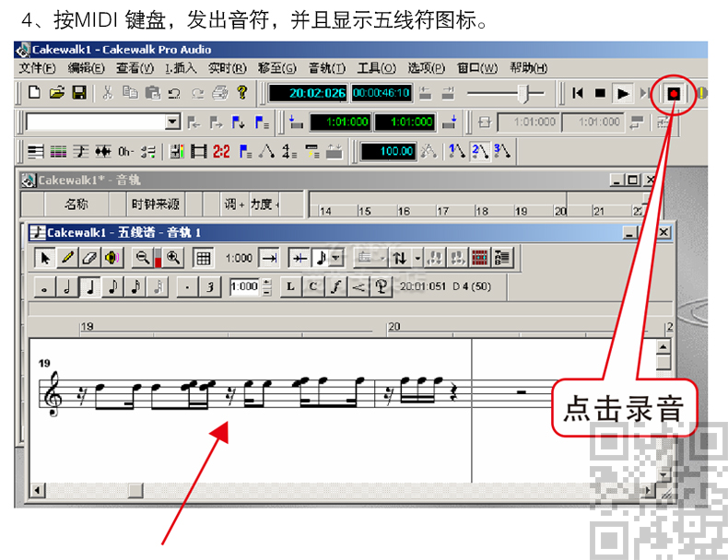Viewport: 728px width, 560px height.
Task: Click the 时钟来源 column header
Action: tap(156, 204)
